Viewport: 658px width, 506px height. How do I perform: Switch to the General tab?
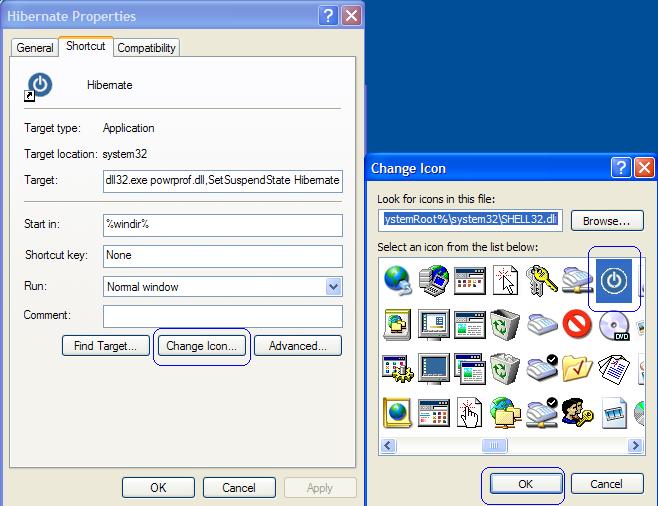(x=35, y=48)
